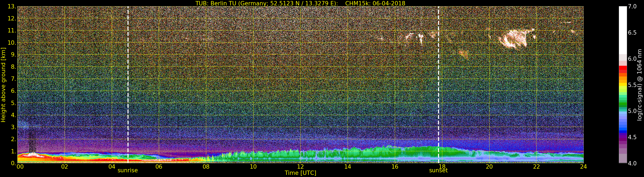Click the colorbar tick label '4.0'
Viewport: 644px width, 177px height.
632,163
